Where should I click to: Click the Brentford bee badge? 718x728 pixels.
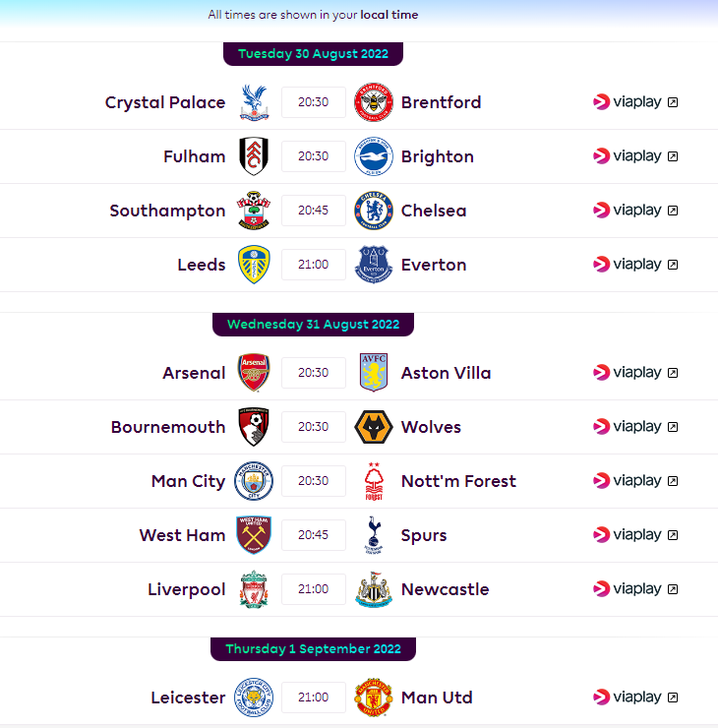(374, 102)
